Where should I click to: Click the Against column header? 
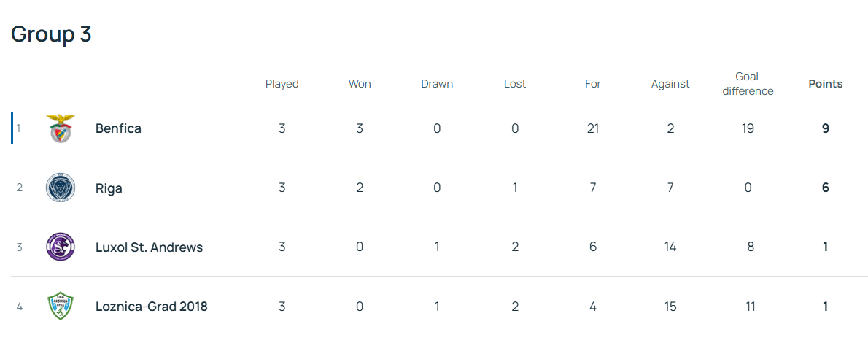pyautogui.click(x=670, y=84)
